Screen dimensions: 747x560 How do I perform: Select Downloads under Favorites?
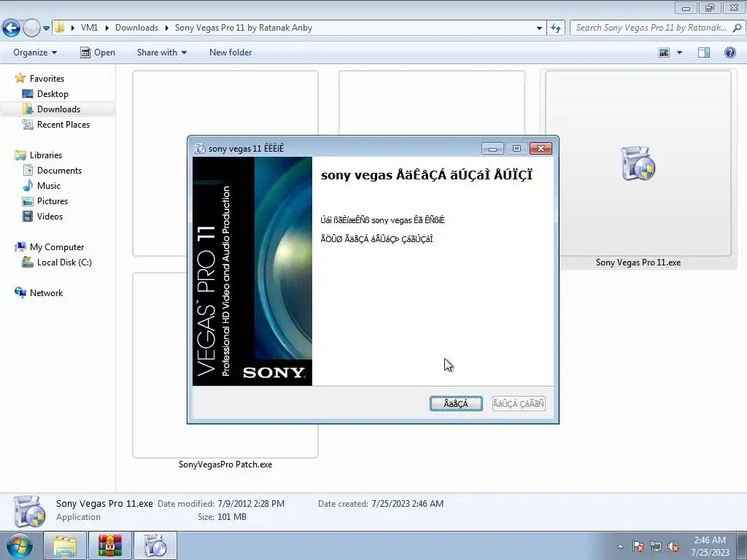58,109
